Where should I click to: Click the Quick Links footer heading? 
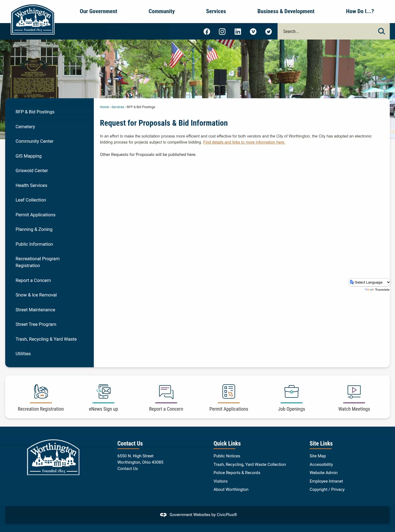[x=227, y=444]
